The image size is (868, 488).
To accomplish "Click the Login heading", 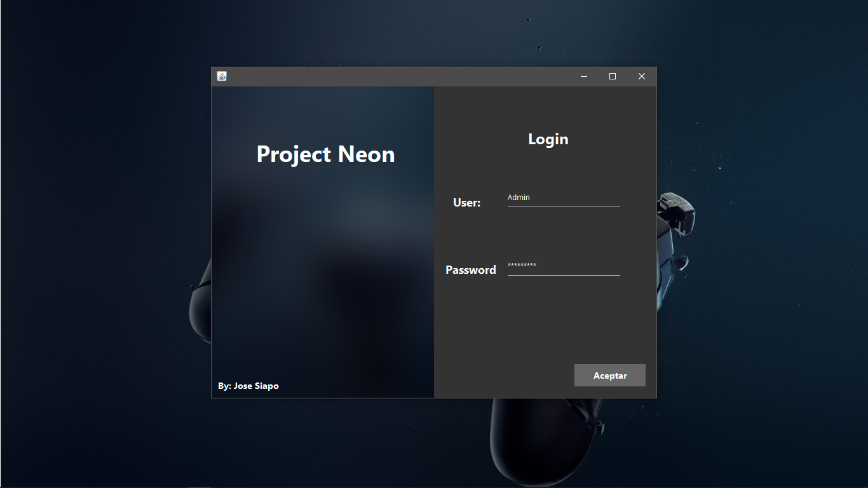I will pyautogui.click(x=548, y=139).
